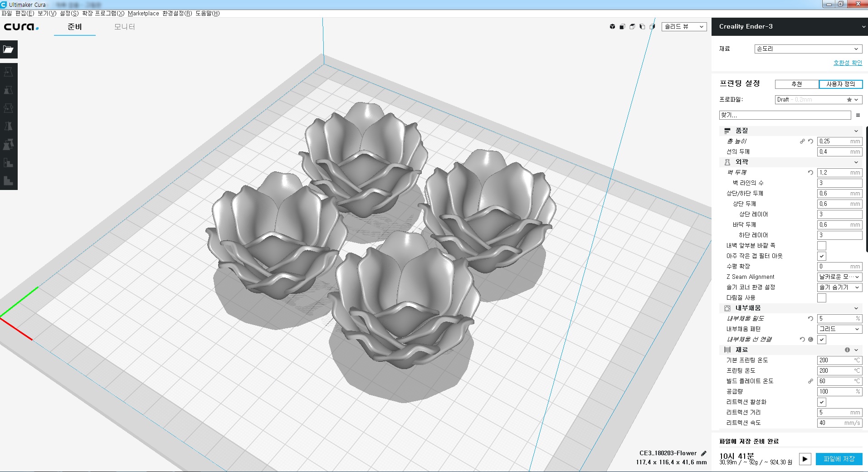Collapse the 외곽 settings section

click(790, 162)
